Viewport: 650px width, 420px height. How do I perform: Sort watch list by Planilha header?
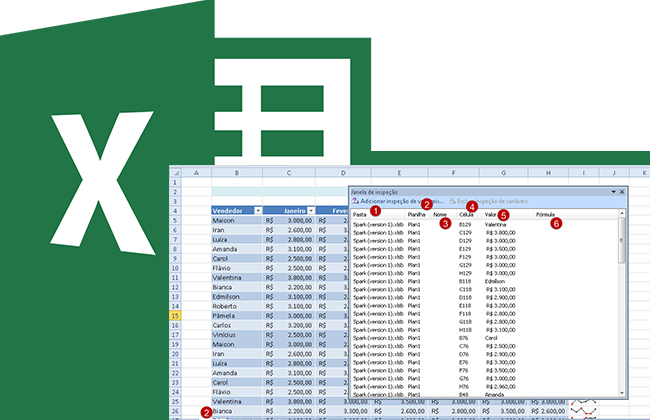(x=418, y=214)
